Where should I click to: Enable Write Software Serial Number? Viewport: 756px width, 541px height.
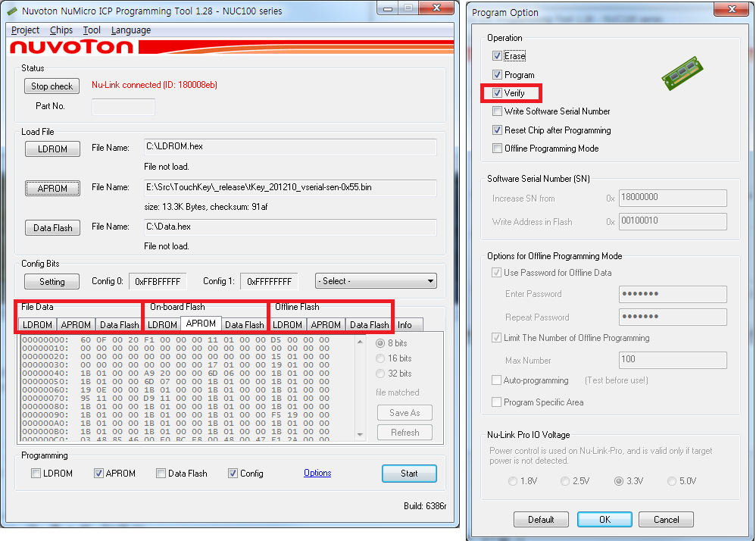[497, 111]
